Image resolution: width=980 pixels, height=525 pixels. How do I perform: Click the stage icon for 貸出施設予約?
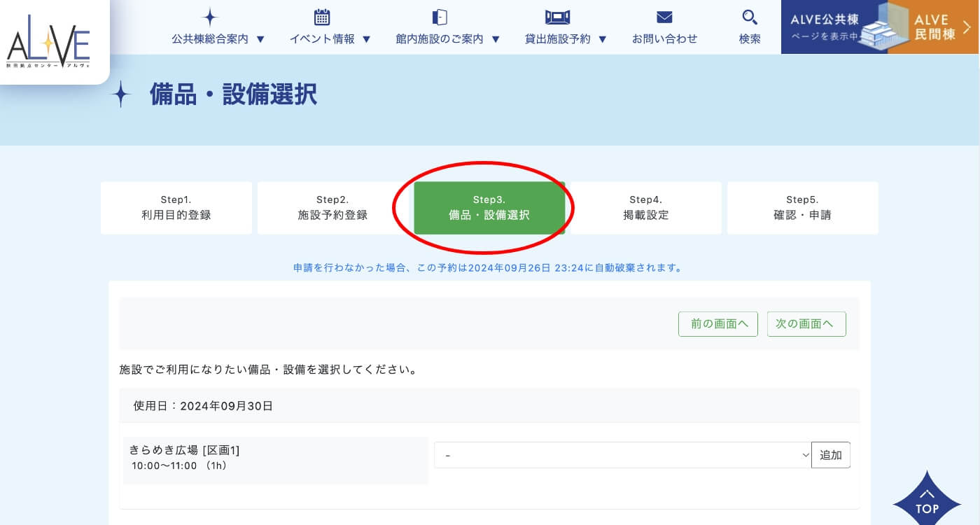point(557,17)
